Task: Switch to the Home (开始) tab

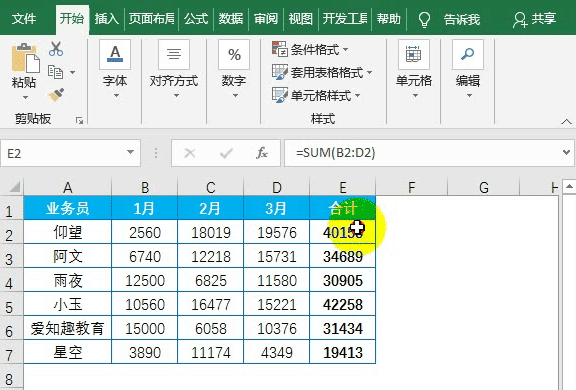Action: [72, 19]
